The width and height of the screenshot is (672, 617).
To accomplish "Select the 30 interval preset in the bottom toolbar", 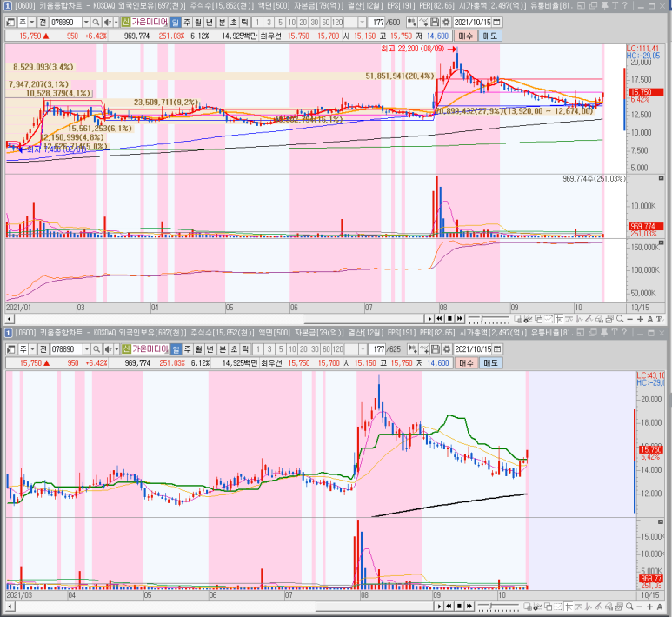I will (x=315, y=349).
